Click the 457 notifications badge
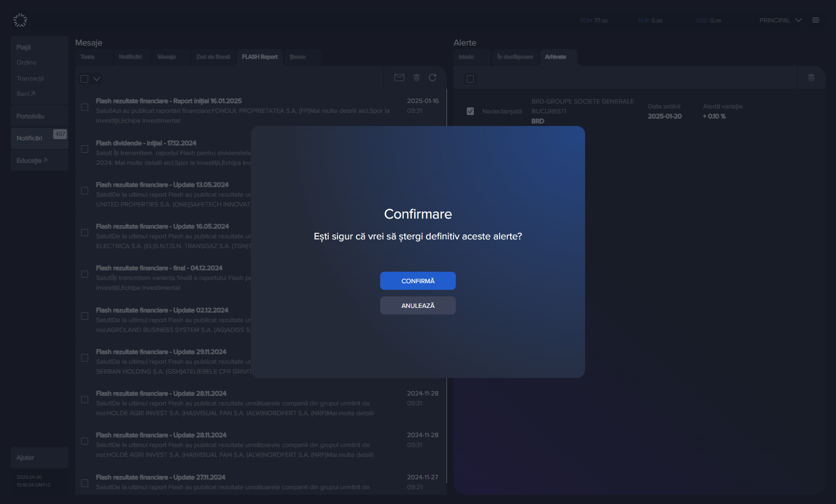 click(x=60, y=134)
